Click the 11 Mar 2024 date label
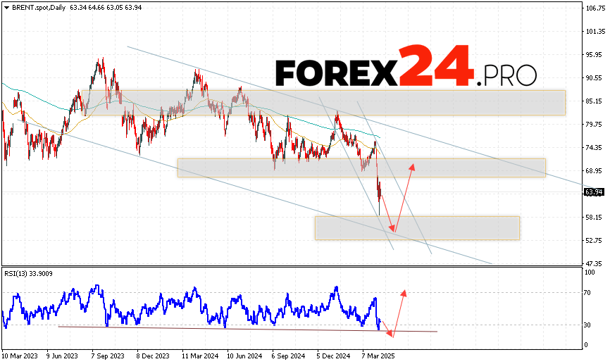This screenshot has height=364, width=610. (x=198, y=356)
